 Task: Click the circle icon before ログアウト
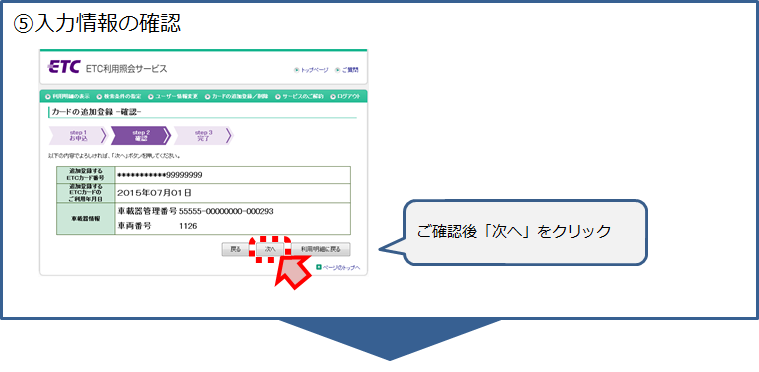(333, 96)
